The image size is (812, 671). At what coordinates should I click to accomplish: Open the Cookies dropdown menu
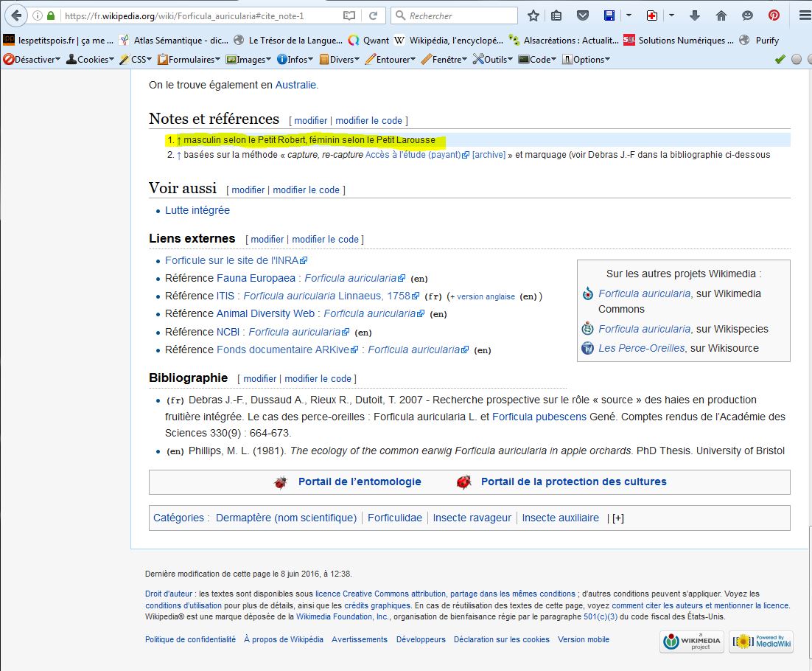coord(91,60)
